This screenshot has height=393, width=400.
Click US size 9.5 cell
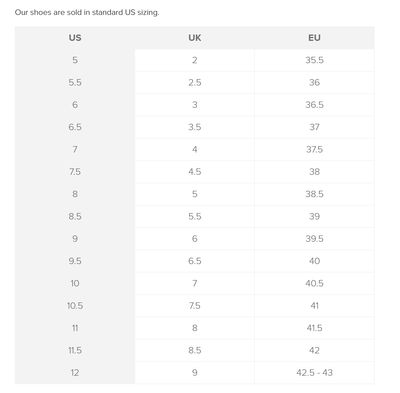pos(75,261)
